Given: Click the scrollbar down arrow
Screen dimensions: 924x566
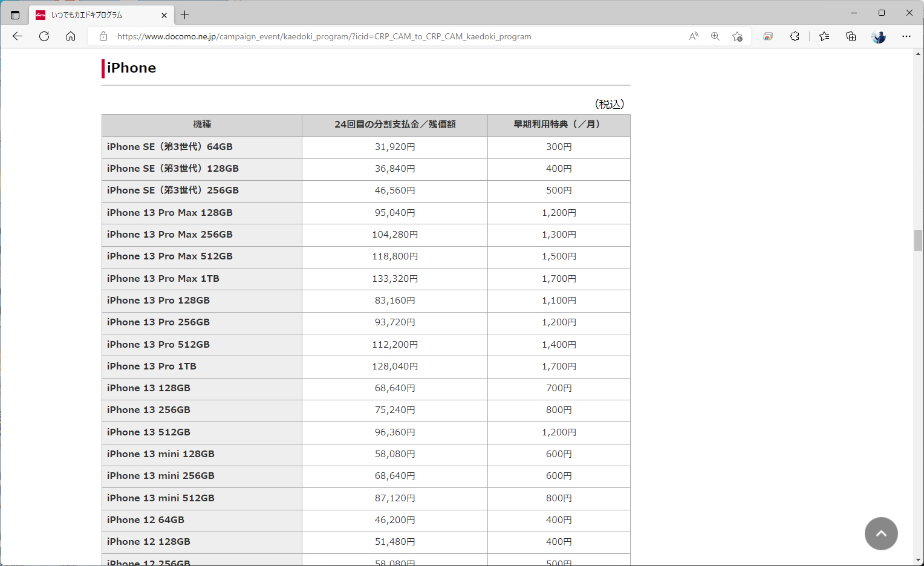Looking at the screenshot, I should 918,561.
